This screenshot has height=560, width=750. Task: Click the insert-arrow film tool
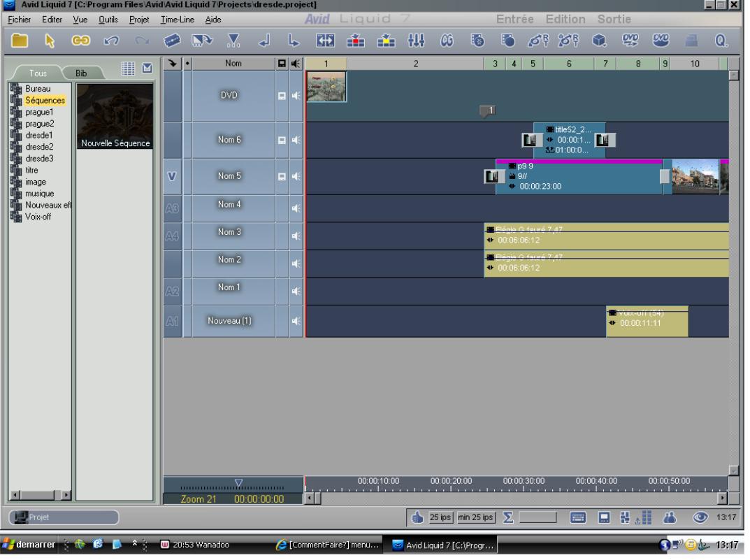(202, 41)
